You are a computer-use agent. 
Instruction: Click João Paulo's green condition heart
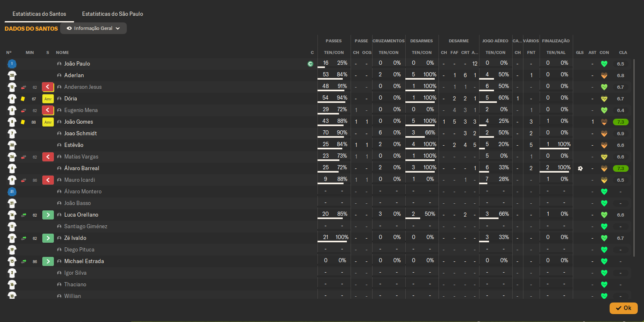604,64
